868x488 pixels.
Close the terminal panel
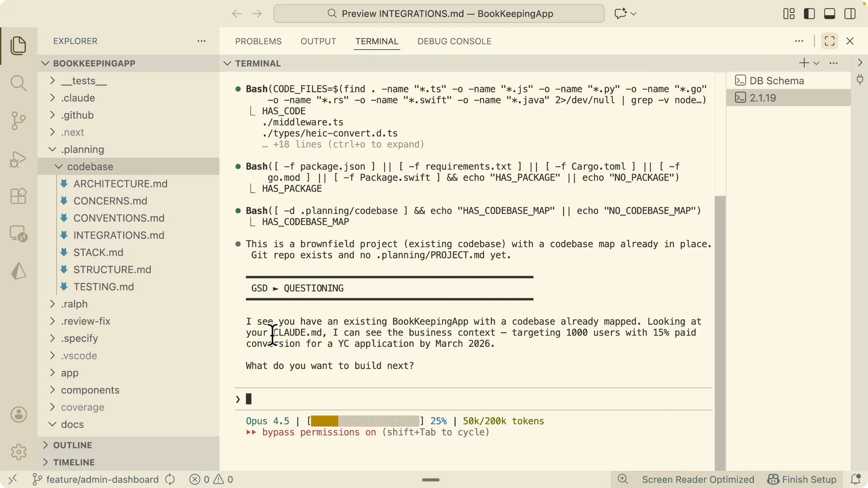(x=850, y=41)
